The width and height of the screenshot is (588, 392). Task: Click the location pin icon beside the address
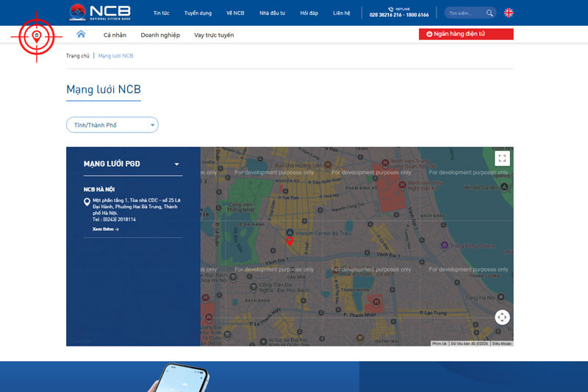click(87, 202)
